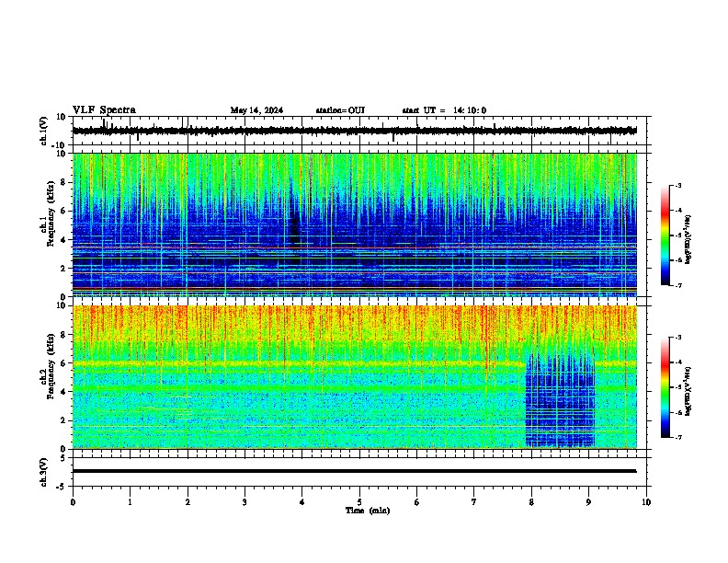Viewport: 728px width, 563px height.
Task: Click the ch.2 spectrogram color scale bar
Action: (665, 387)
